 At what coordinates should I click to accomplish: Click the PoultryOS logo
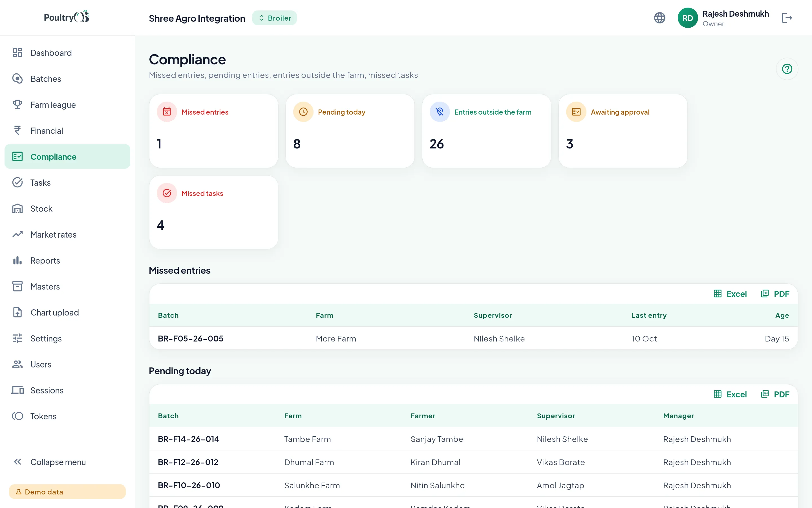(67, 17)
